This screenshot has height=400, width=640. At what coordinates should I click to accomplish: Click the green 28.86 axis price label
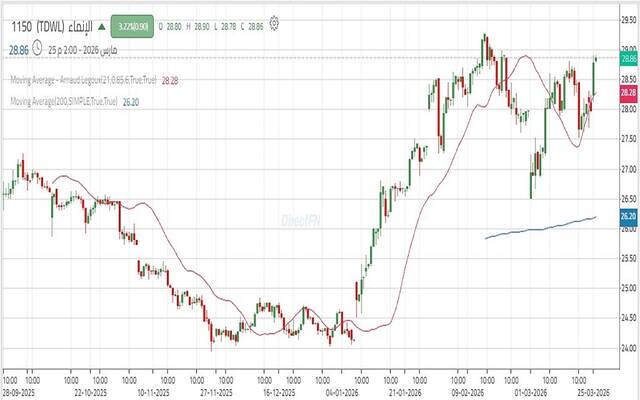tap(628, 59)
